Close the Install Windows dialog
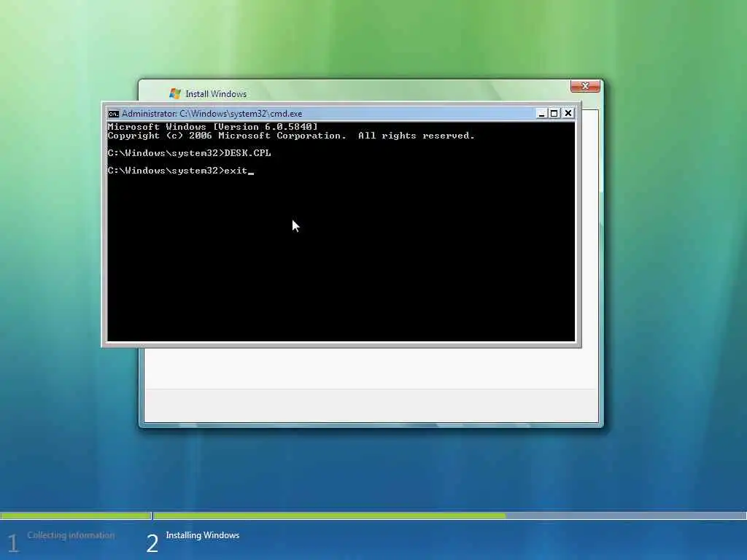 pyautogui.click(x=585, y=86)
